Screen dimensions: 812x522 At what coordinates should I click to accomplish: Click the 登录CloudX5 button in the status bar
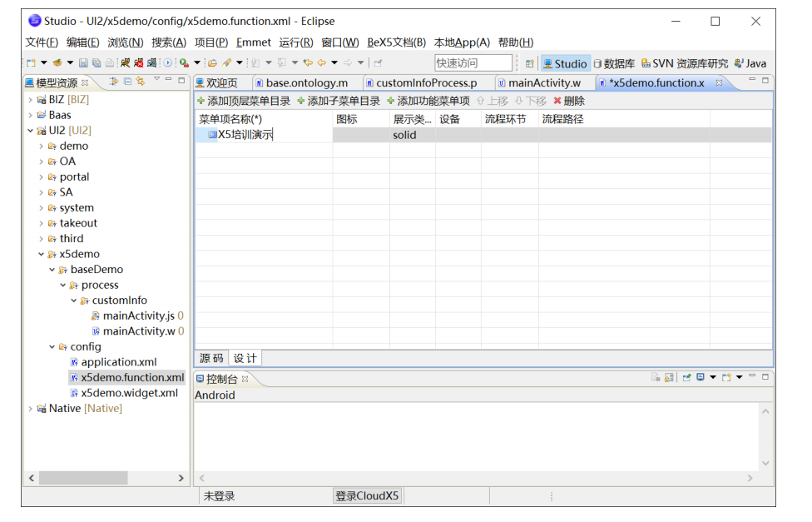367,495
